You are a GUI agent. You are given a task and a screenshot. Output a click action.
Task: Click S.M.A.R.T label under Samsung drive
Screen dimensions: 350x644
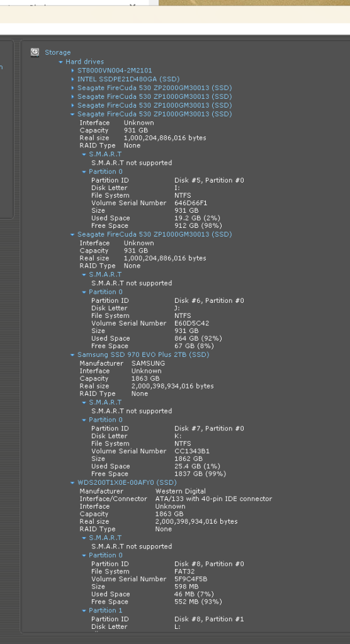[105, 402]
